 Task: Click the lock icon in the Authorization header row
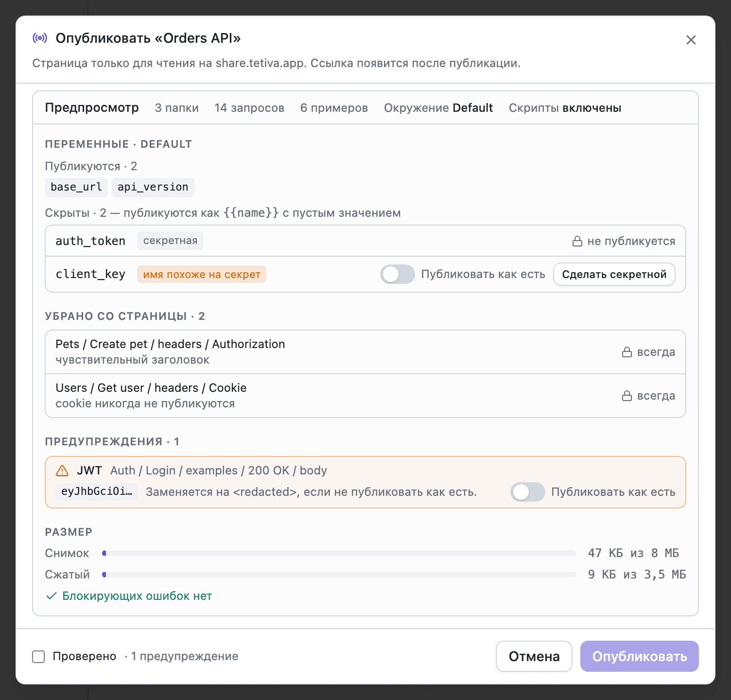627,352
